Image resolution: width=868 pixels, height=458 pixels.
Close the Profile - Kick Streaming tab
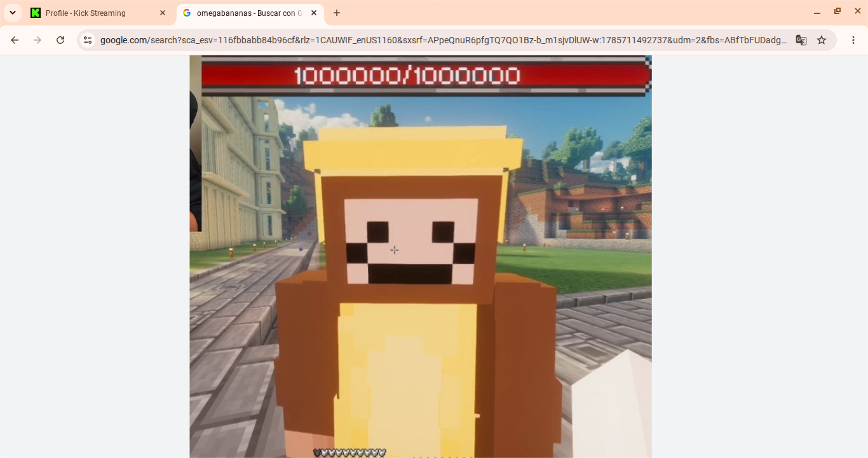(163, 13)
